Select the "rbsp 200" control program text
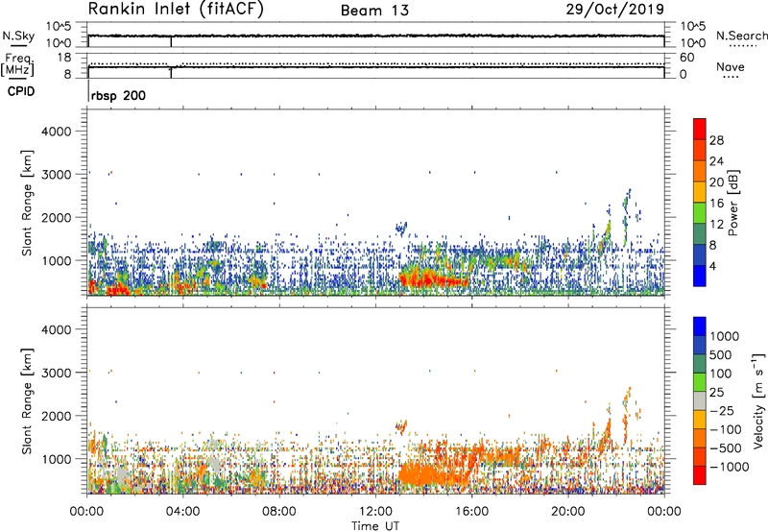This screenshot has width=768, height=532. pos(118,95)
